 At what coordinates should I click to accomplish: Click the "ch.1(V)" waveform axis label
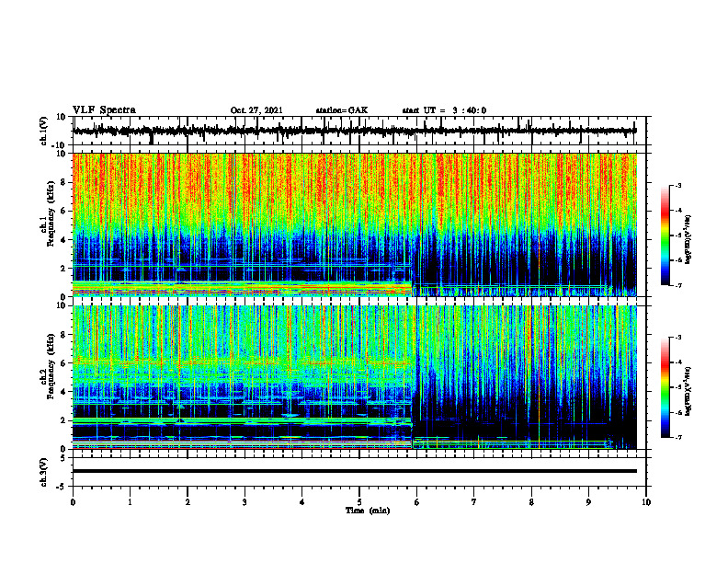tap(44, 131)
